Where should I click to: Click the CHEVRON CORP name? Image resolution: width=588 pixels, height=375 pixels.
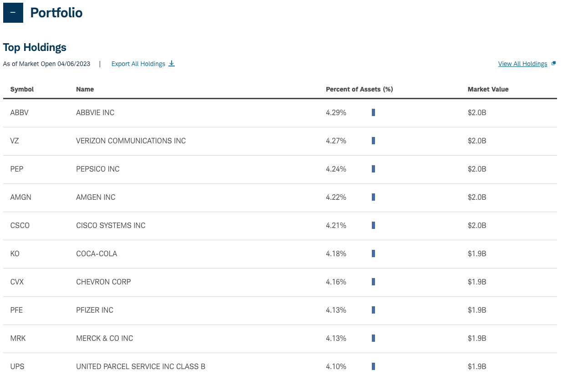103,282
